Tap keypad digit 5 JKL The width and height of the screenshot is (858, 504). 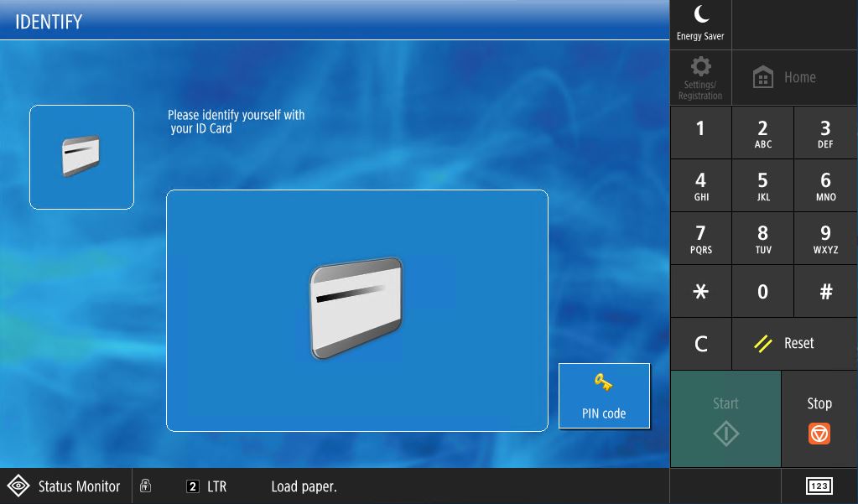point(762,186)
